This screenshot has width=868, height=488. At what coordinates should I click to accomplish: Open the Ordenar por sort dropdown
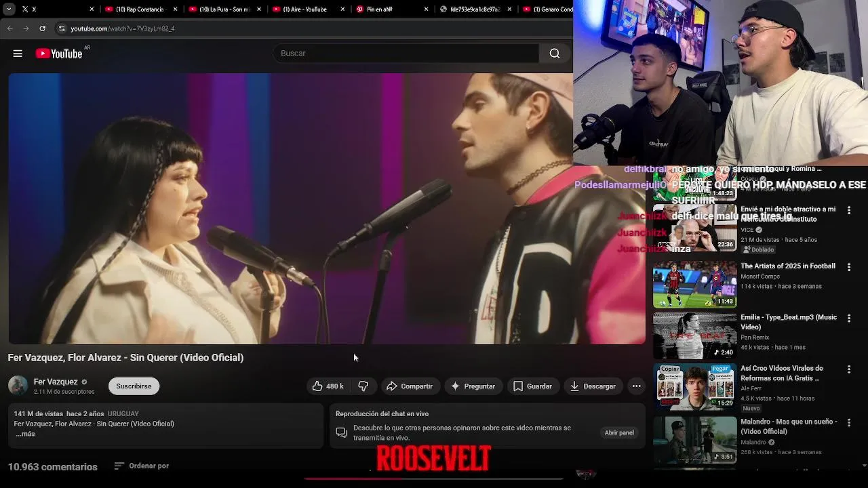point(142,466)
